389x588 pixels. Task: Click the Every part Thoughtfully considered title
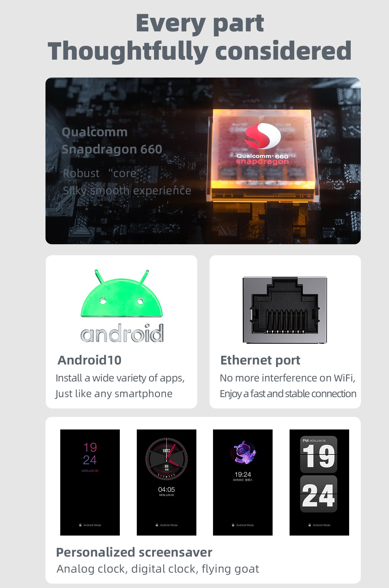(x=200, y=37)
